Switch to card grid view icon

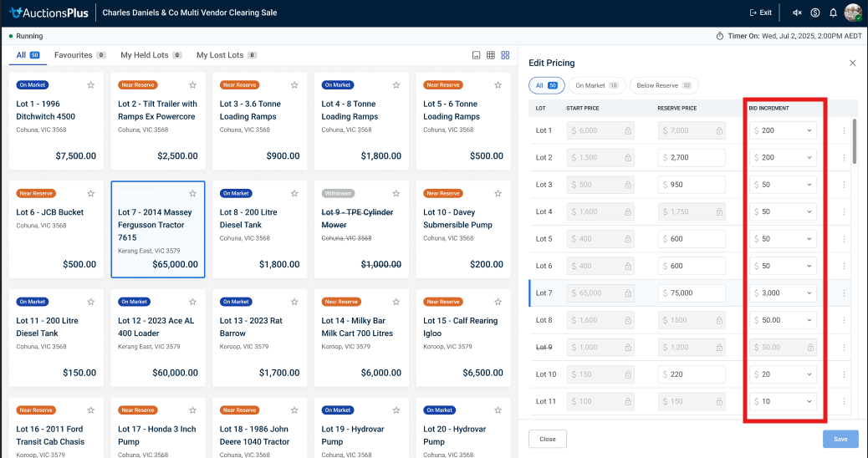[x=505, y=55]
